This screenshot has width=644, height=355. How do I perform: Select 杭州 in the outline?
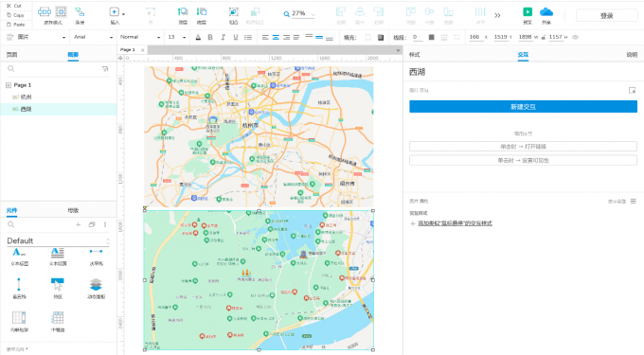(x=26, y=98)
